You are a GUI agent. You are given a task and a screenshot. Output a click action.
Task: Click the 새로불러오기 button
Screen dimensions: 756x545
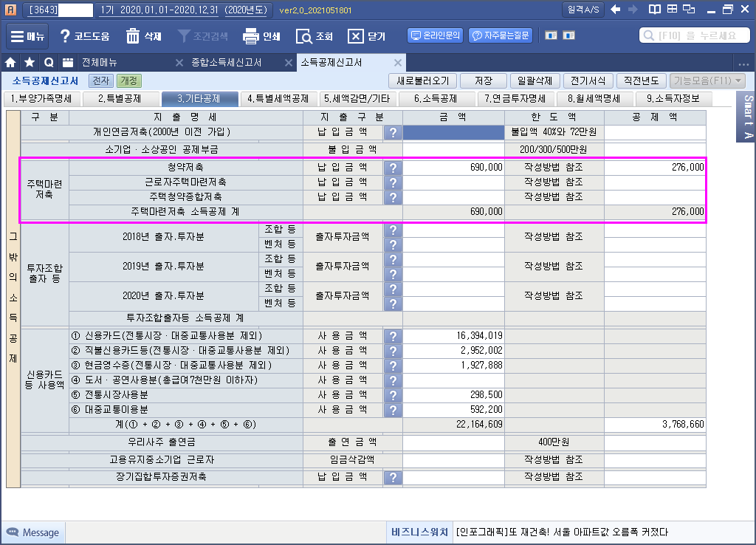click(422, 80)
